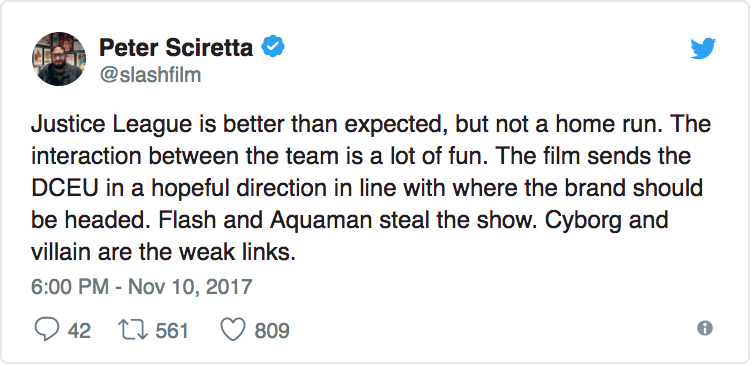752x366 pixels.
Task: Click the 561 retweets count
Action: (172, 331)
